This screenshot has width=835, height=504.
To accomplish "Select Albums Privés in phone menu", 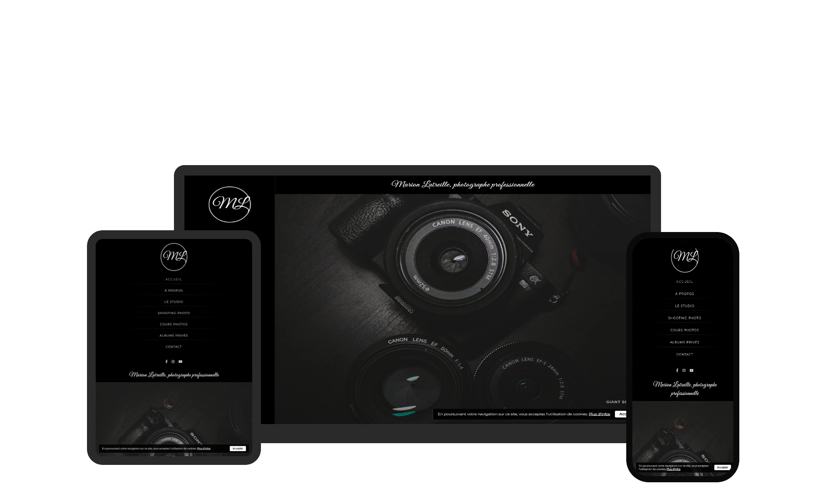I will (685, 343).
